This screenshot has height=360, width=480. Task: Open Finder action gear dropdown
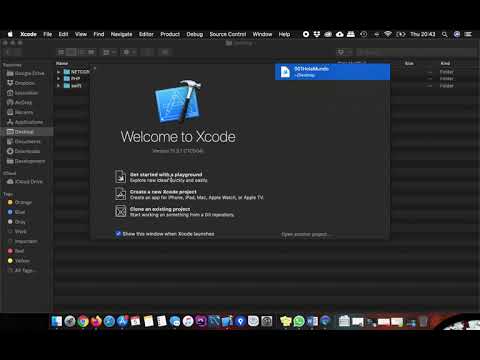129,52
